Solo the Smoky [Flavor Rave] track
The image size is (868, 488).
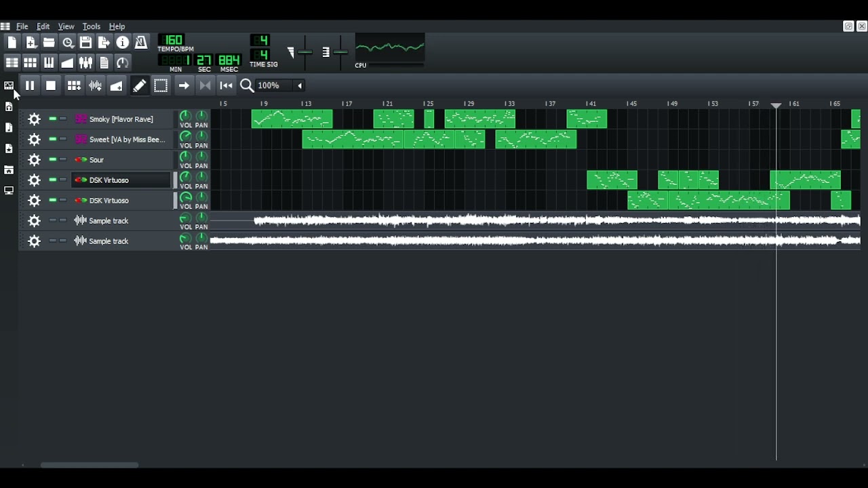tap(63, 119)
